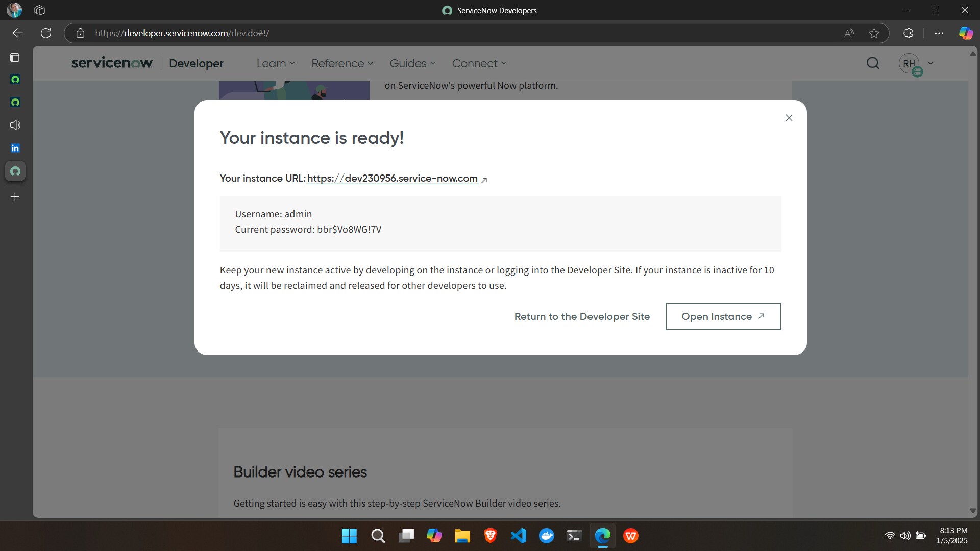Open the browser profile picture
980x551 pixels.
coord(14,10)
